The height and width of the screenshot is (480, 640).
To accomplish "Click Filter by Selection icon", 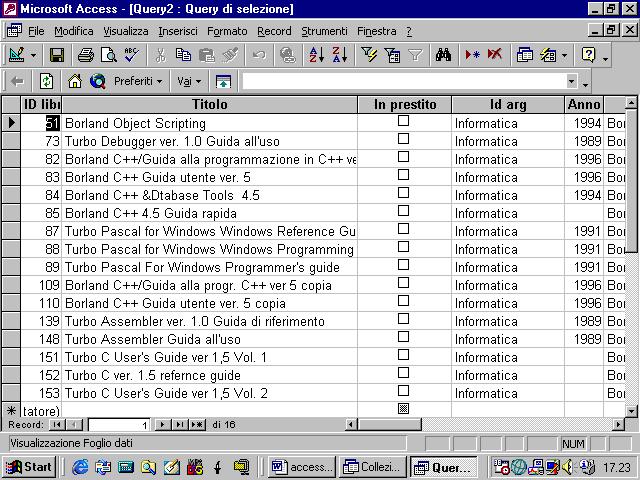I will coord(369,55).
